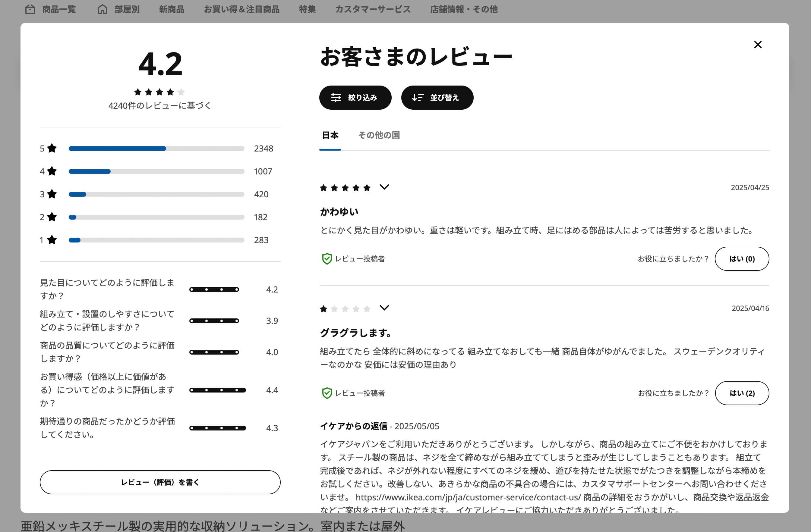Open 特集 navigation item
The width and height of the screenshot is (811, 532).
[307, 9]
